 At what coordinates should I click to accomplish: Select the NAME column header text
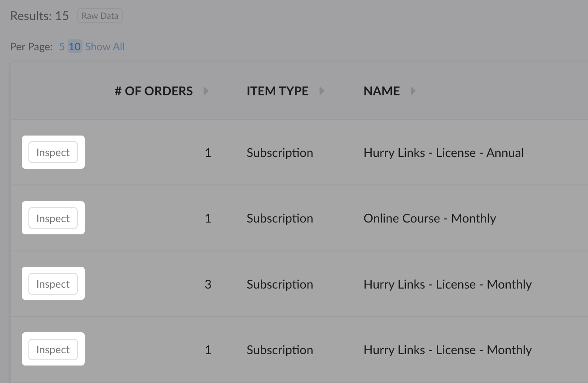coord(382,91)
